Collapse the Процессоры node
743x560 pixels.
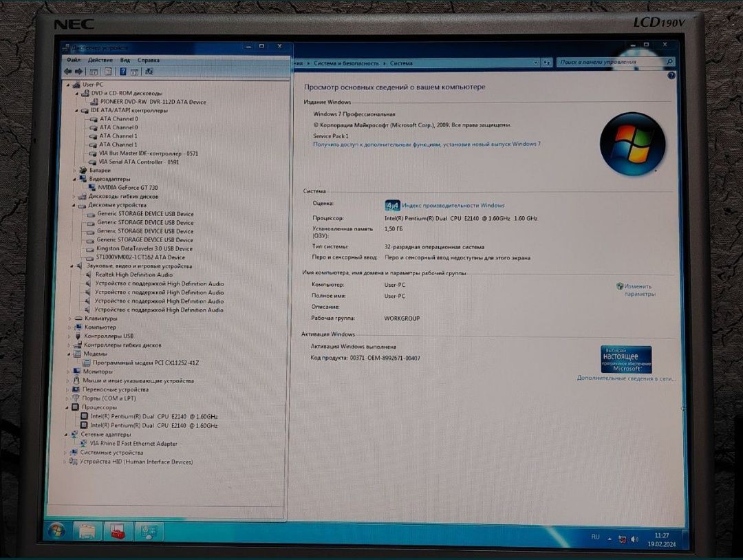67,407
